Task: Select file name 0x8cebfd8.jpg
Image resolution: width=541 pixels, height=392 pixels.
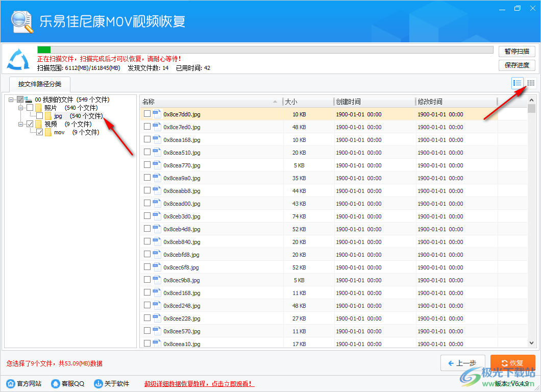Action: coord(182,255)
